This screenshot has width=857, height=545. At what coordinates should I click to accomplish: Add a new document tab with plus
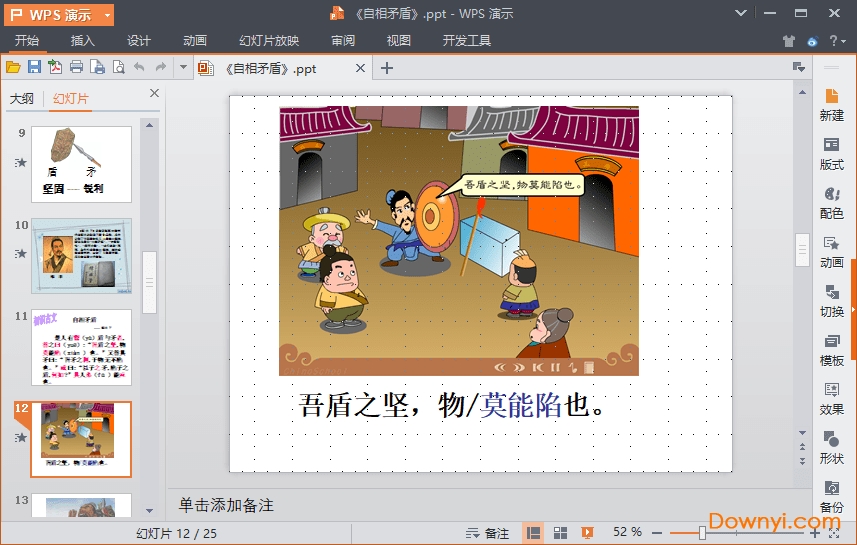[386, 68]
